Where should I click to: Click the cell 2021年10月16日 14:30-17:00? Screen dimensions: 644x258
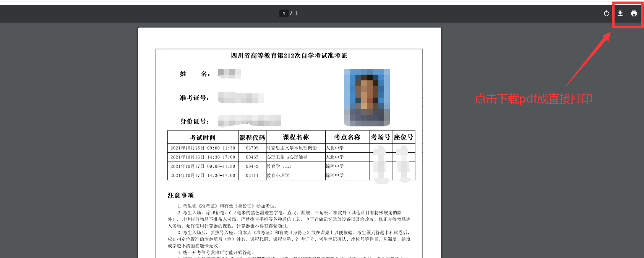[x=203, y=157]
